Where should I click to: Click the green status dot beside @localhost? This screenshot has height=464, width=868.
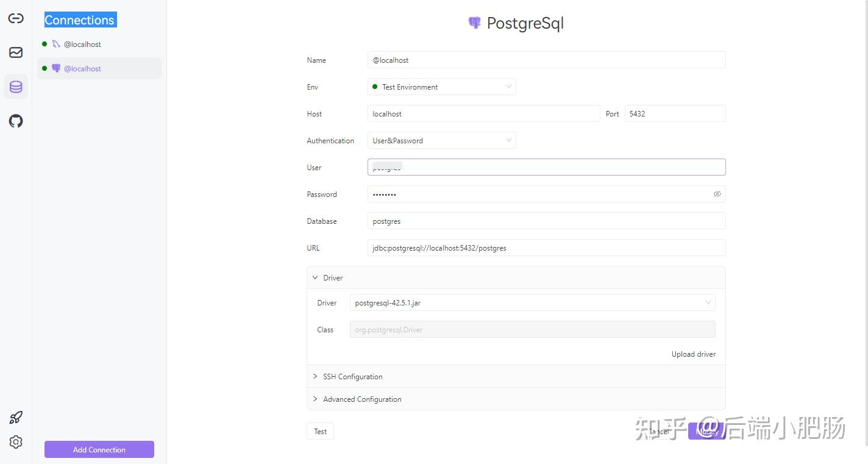point(44,44)
